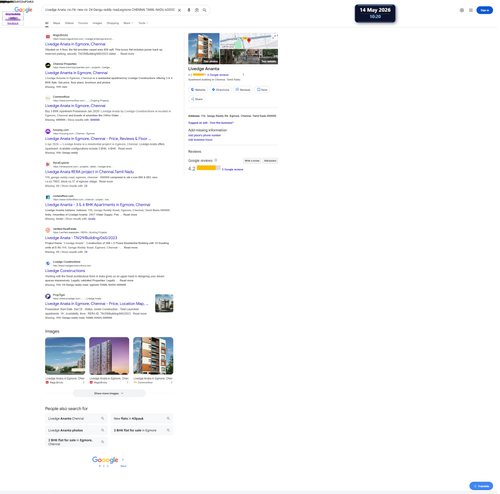The image size is (500, 494).
Task: Open PropTiger result's building thumbnail
Action: point(164,303)
